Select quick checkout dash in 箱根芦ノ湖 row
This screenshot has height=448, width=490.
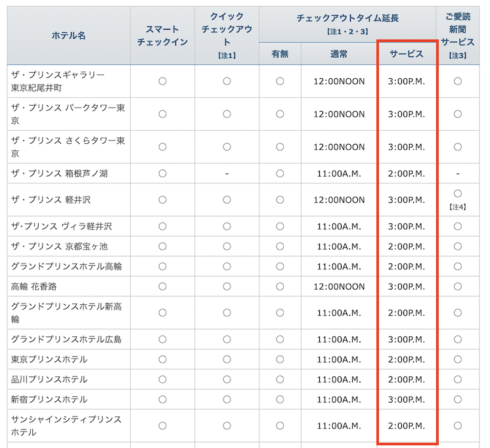227,174
